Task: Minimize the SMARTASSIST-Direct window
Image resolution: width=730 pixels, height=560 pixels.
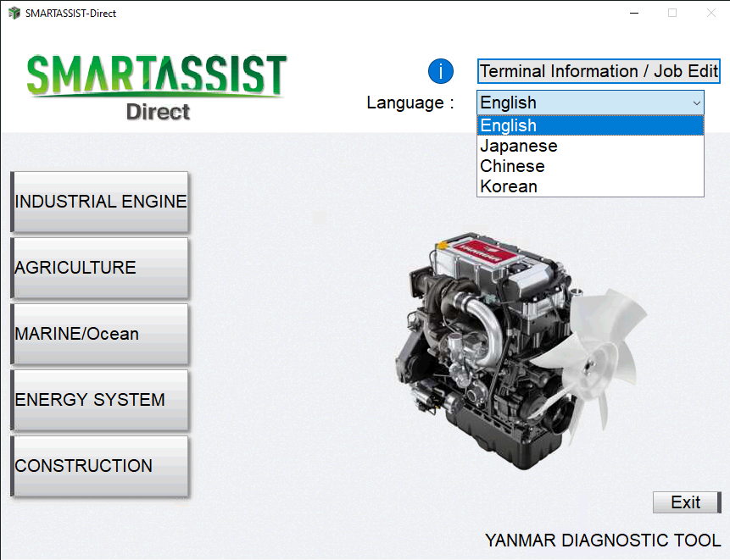Action: click(632, 13)
